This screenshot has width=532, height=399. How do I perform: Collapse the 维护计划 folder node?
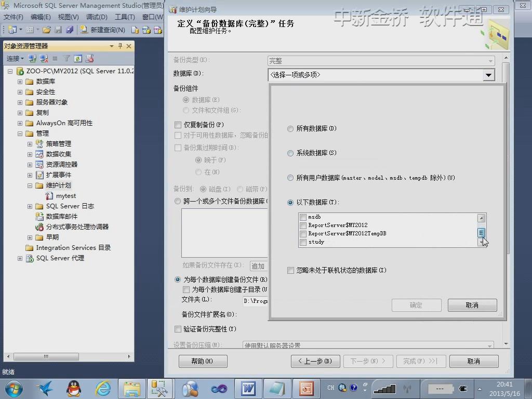pyautogui.click(x=30, y=185)
